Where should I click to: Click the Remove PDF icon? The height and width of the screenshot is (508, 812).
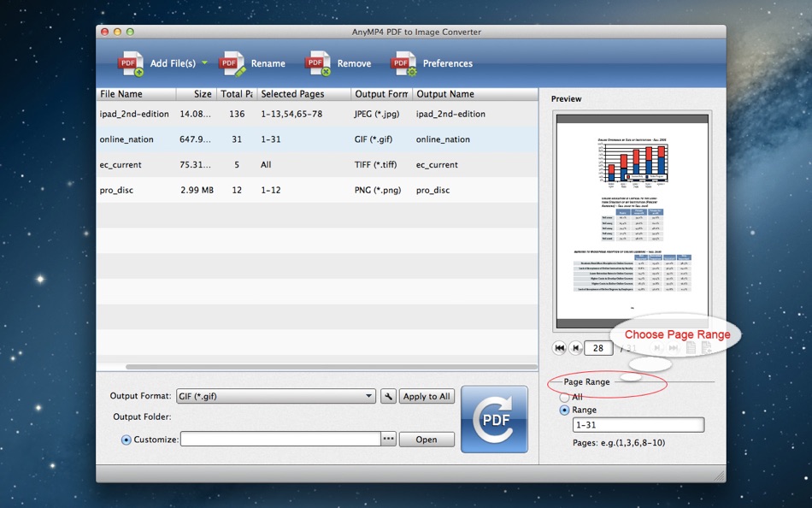pos(318,64)
